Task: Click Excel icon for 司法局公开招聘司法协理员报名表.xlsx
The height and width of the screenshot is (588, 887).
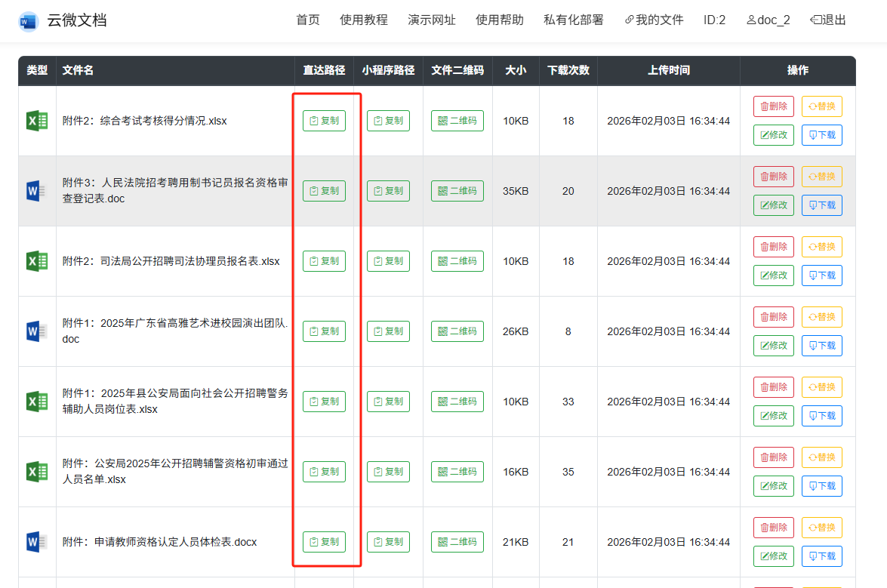Action: point(37,261)
